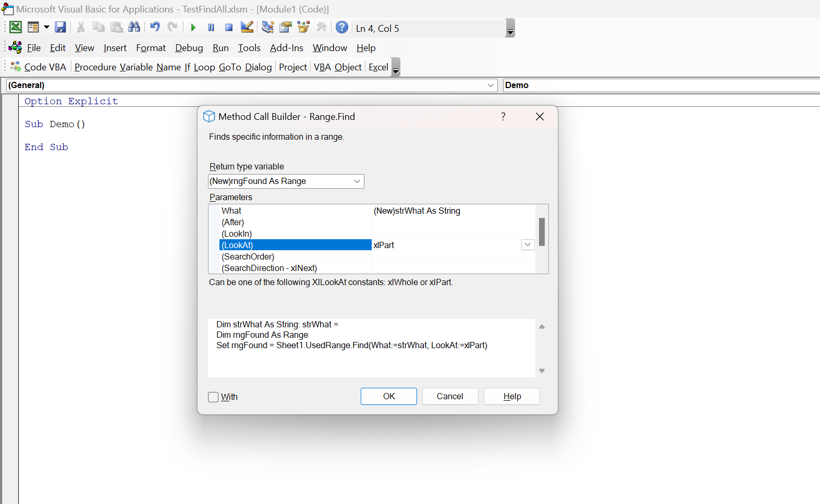This screenshot has width=820, height=504.
Task: Expand the standard toolbar options arrow
Action: pos(511,28)
